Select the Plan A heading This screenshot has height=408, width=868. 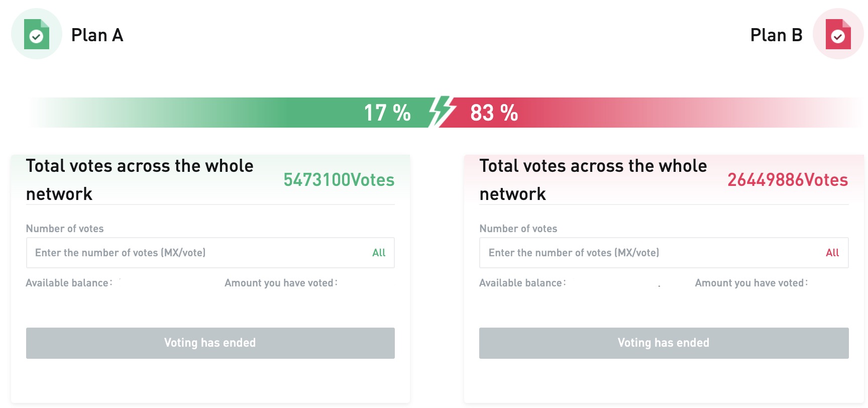point(97,35)
